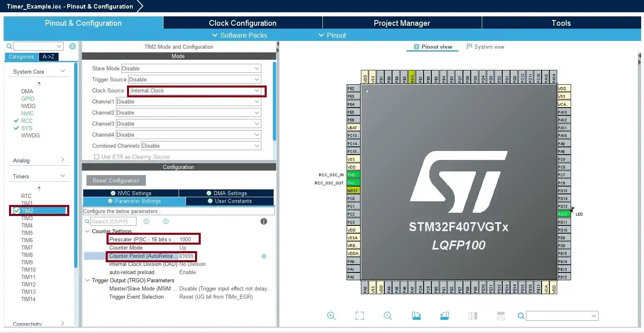Viewport: 644px width, 333px height.
Task: Select the Categories tab
Action: click(x=21, y=57)
